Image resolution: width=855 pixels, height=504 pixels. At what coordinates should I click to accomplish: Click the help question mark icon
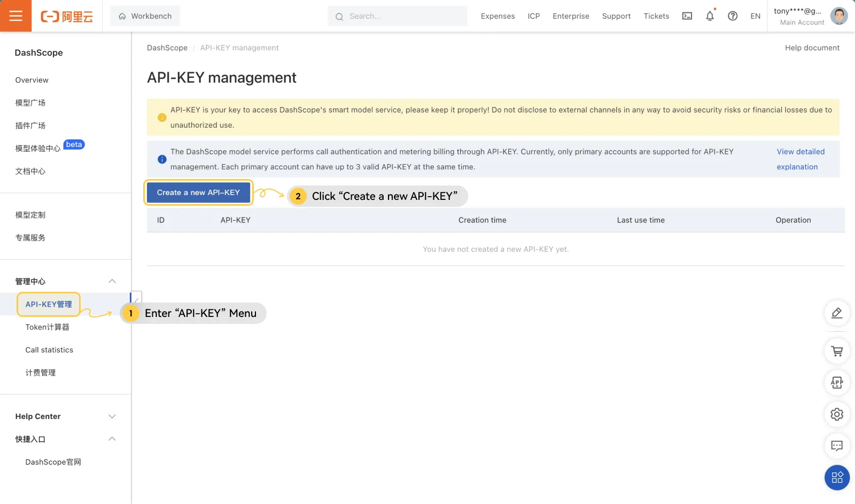click(x=733, y=16)
